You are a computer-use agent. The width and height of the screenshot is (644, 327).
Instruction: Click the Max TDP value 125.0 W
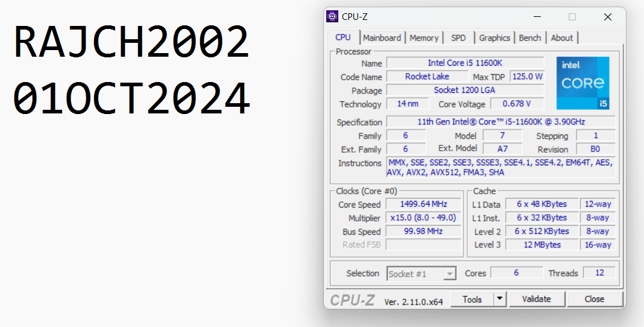[527, 77]
